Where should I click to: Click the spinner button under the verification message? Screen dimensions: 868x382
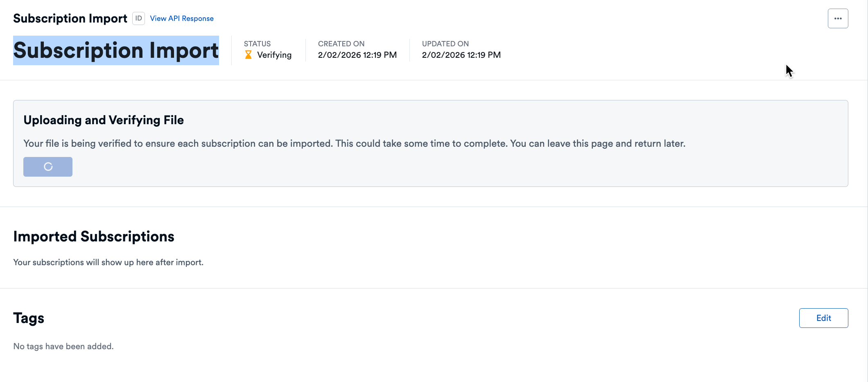click(x=48, y=167)
